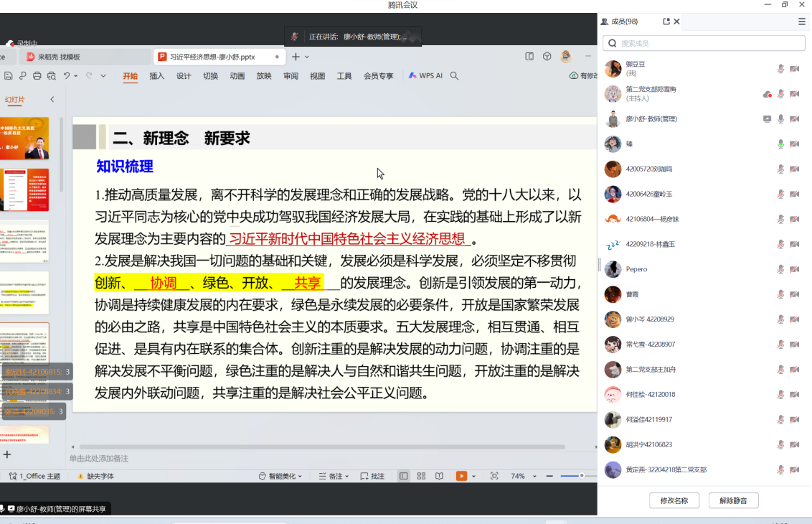Open the 插入 ribbon tab
This screenshot has width=812, height=524.
click(157, 75)
